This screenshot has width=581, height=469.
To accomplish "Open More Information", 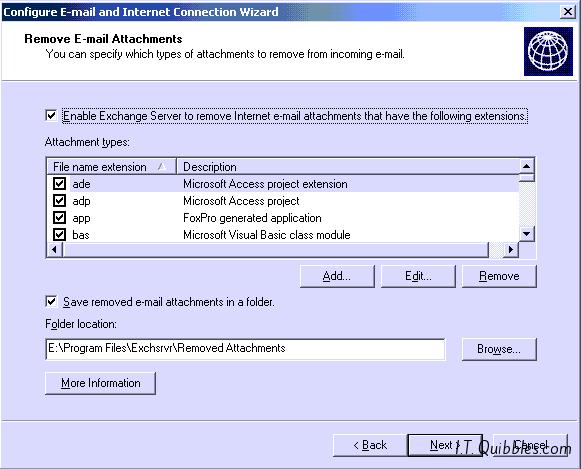I will click(100, 383).
